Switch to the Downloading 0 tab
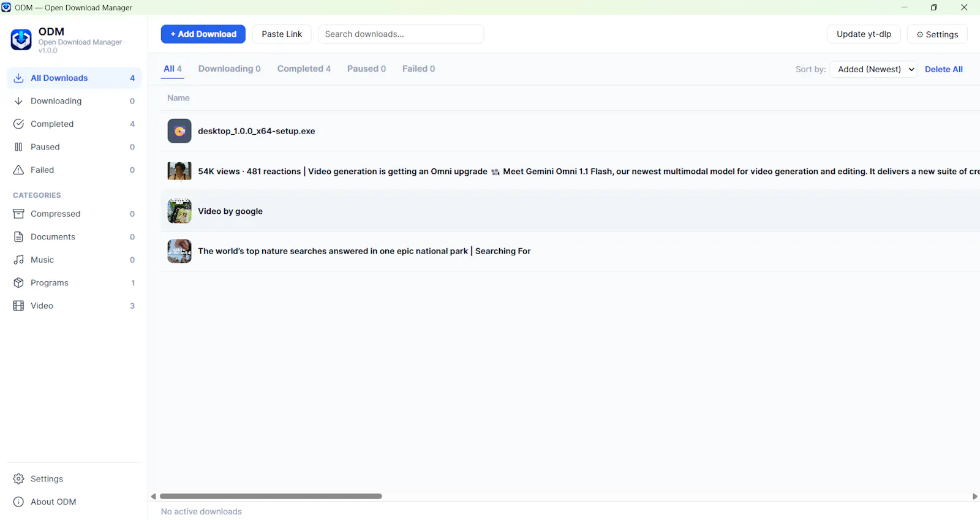This screenshot has height=520, width=980. [x=229, y=69]
